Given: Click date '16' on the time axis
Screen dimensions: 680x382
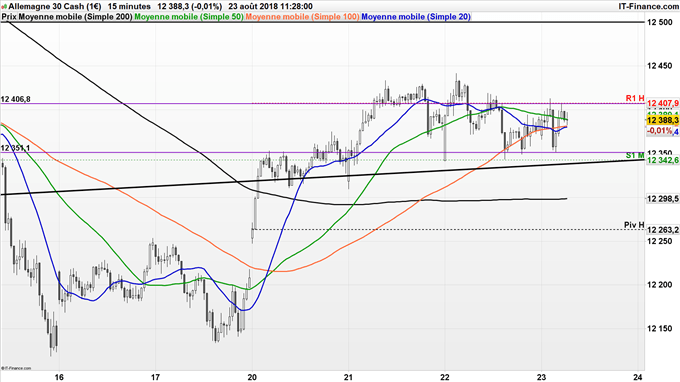Looking at the screenshot, I should point(59,377).
